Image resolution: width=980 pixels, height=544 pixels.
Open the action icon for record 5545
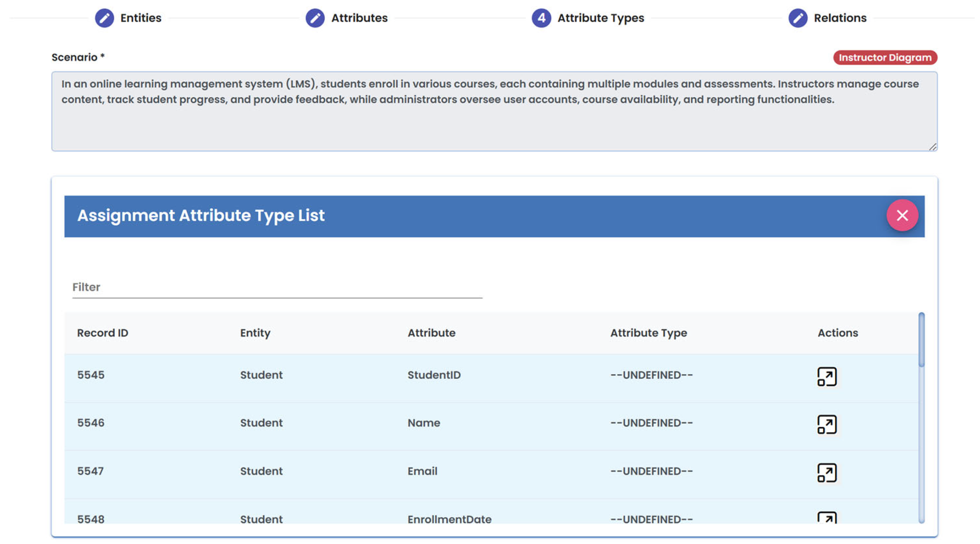[x=827, y=376]
